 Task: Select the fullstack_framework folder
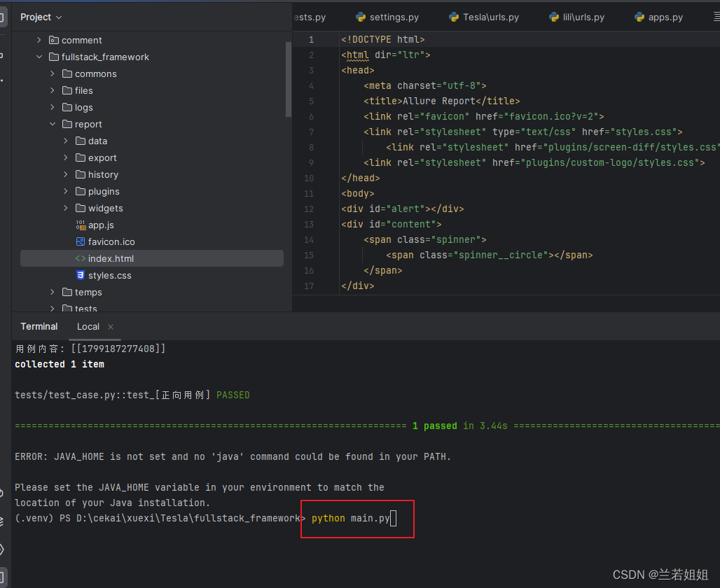[x=105, y=57]
